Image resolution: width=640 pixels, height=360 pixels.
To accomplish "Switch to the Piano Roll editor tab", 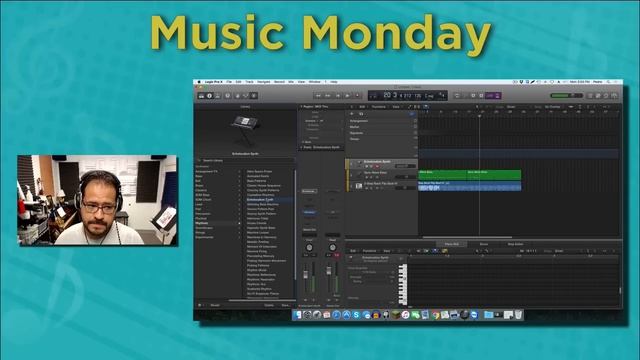I will [x=451, y=244].
